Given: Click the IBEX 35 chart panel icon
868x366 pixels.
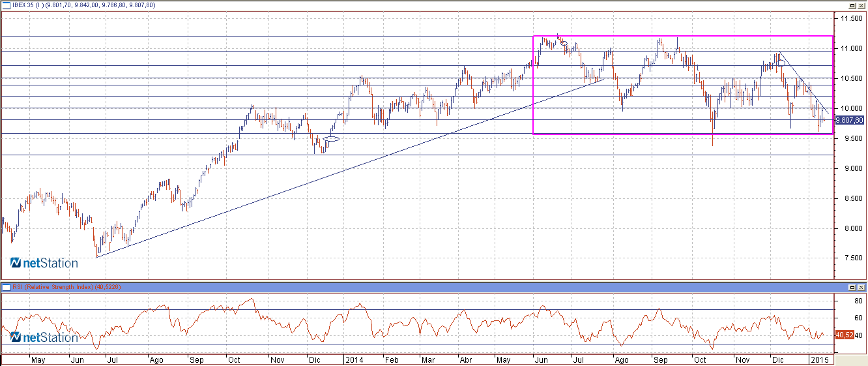Looking at the screenshot, I should click(x=6, y=5).
